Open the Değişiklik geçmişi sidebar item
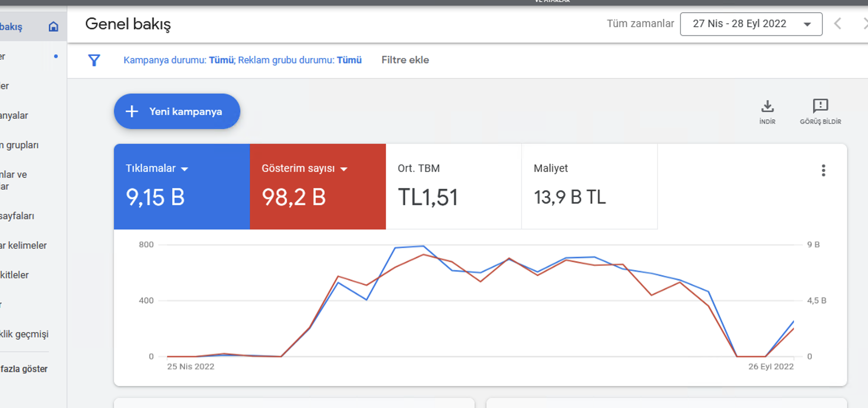The image size is (868, 408). pyautogui.click(x=24, y=334)
